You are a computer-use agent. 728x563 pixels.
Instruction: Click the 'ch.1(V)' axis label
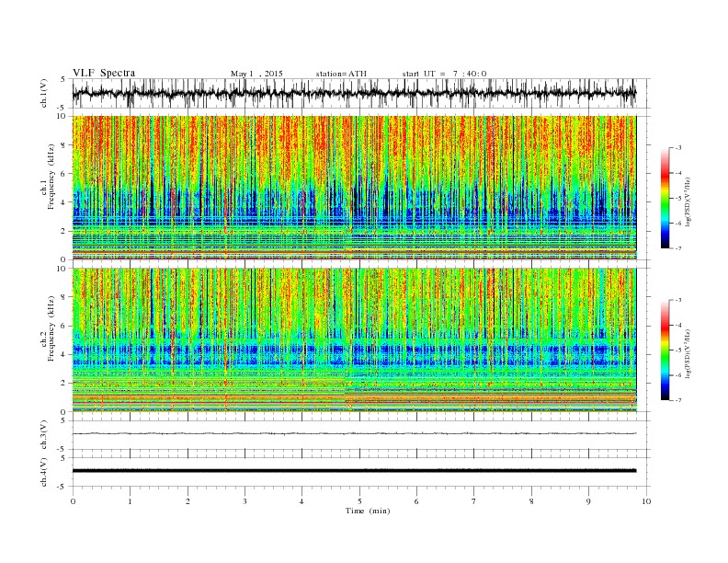[44, 93]
